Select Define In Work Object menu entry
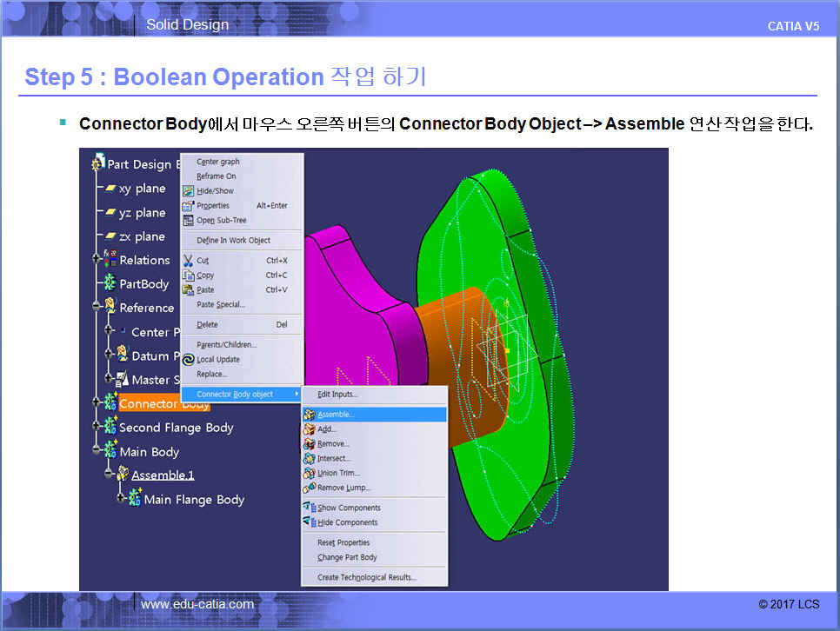 click(x=233, y=240)
